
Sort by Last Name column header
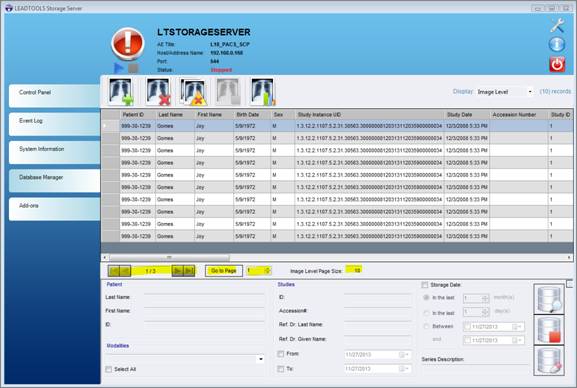pyautogui.click(x=175, y=114)
